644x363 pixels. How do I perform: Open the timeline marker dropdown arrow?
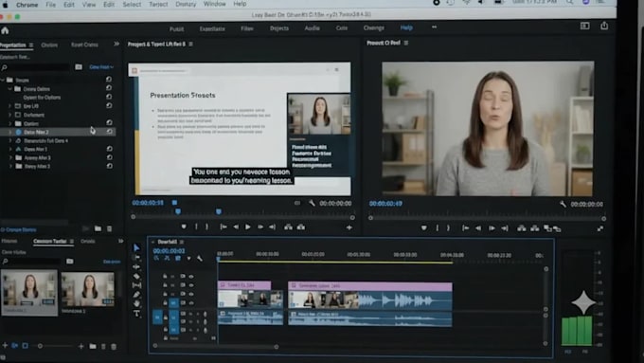(188, 259)
